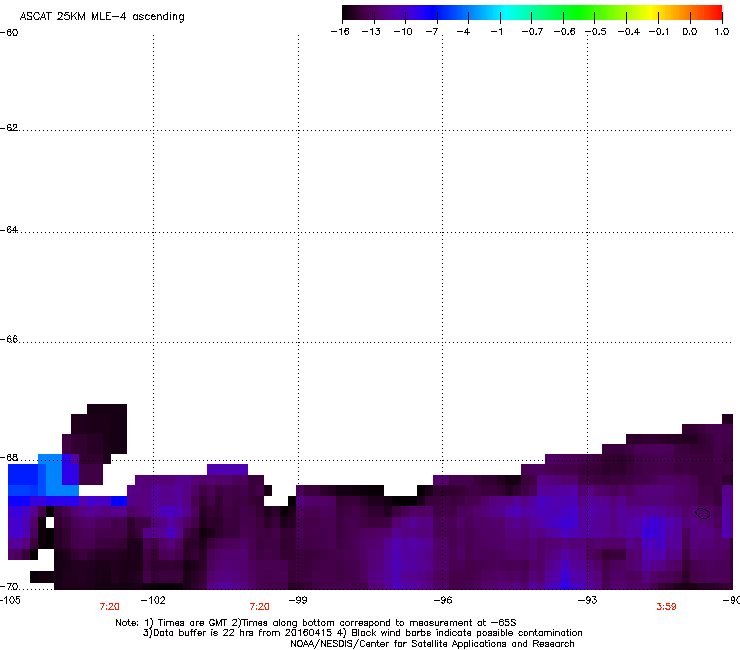Viewport: 740px width, 650px height.
Task: Click the 'Data buffer is 22 hrs' note line
Action: click(362, 633)
